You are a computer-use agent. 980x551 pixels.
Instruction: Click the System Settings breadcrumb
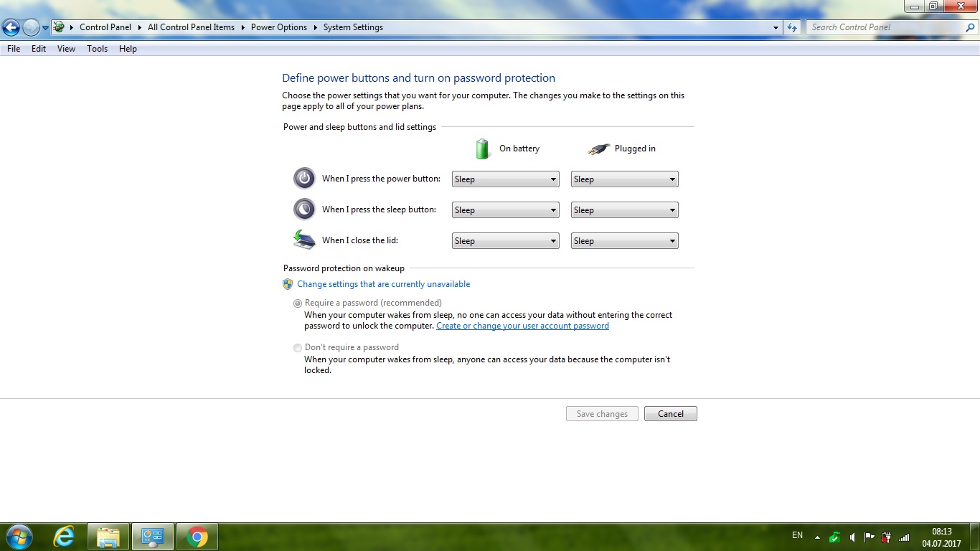point(353,27)
